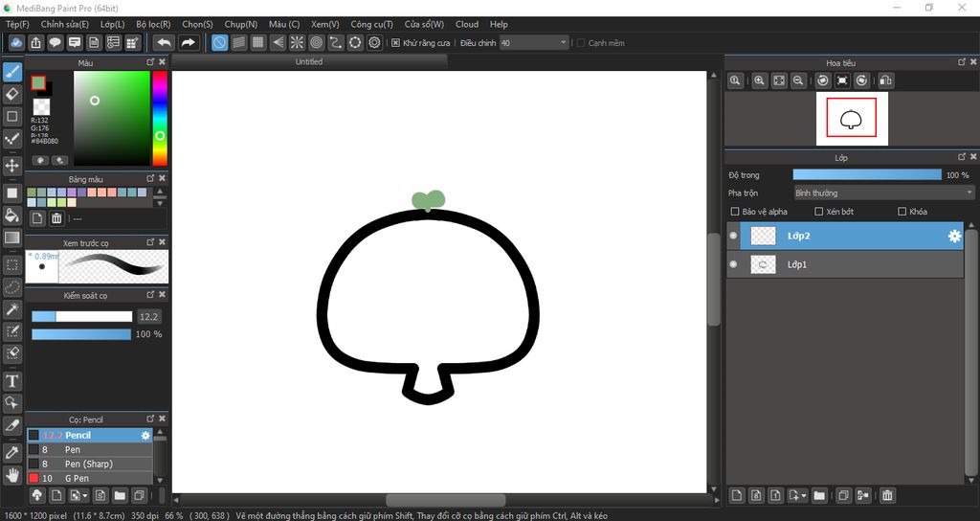Zoom in on the navigator

click(x=759, y=80)
